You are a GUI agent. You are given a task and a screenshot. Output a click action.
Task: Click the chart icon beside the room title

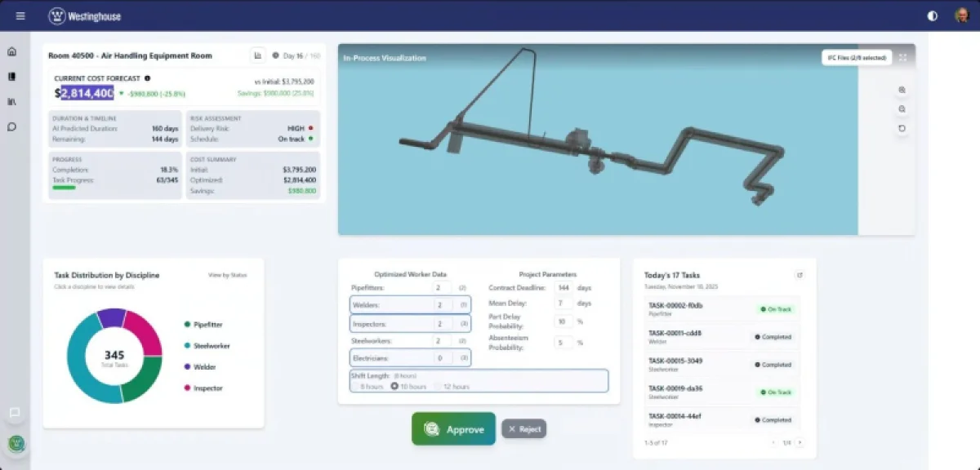click(258, 55)
